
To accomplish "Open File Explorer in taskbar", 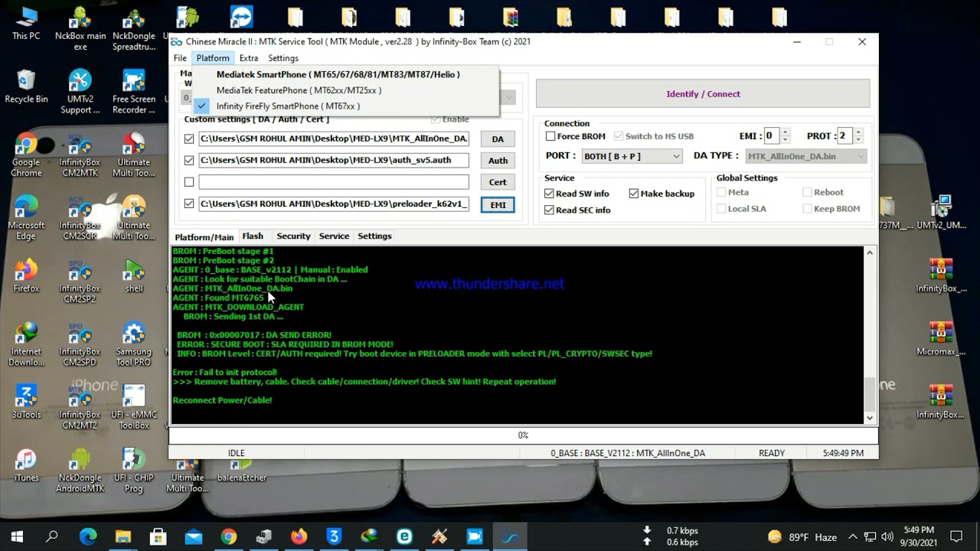I will 122,536.
